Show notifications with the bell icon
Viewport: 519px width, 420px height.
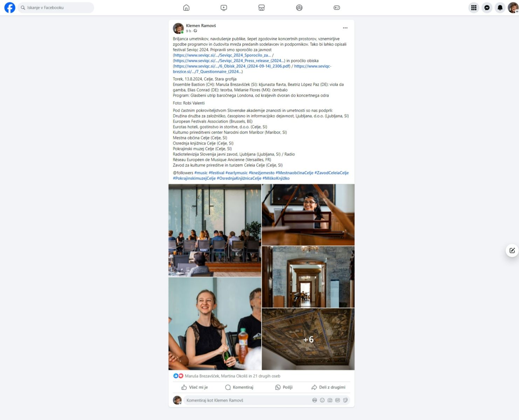point(500,8)
